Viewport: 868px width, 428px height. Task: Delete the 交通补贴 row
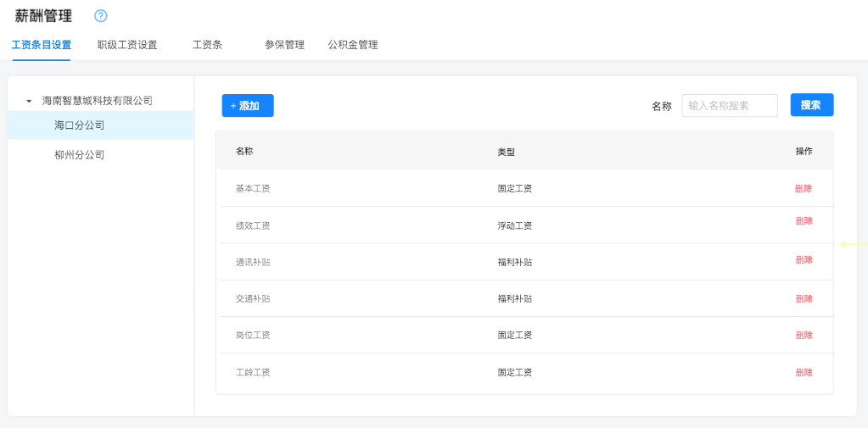[804, 299]
